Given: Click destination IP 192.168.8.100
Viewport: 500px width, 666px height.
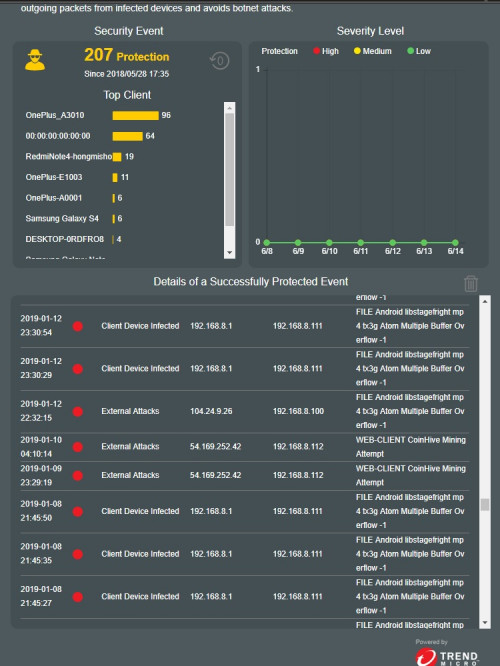Looking at the screenshot, I should [298, 412].
